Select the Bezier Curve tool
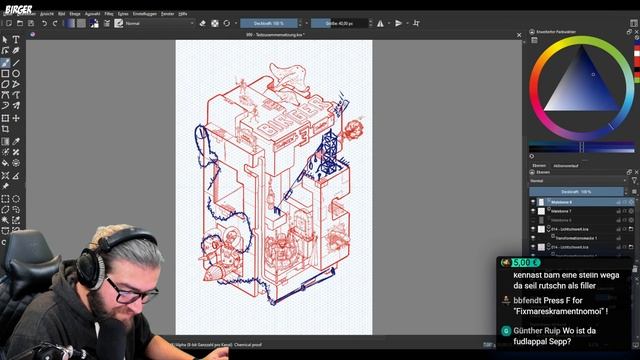The image size is (640, 360). coord(5,95)
